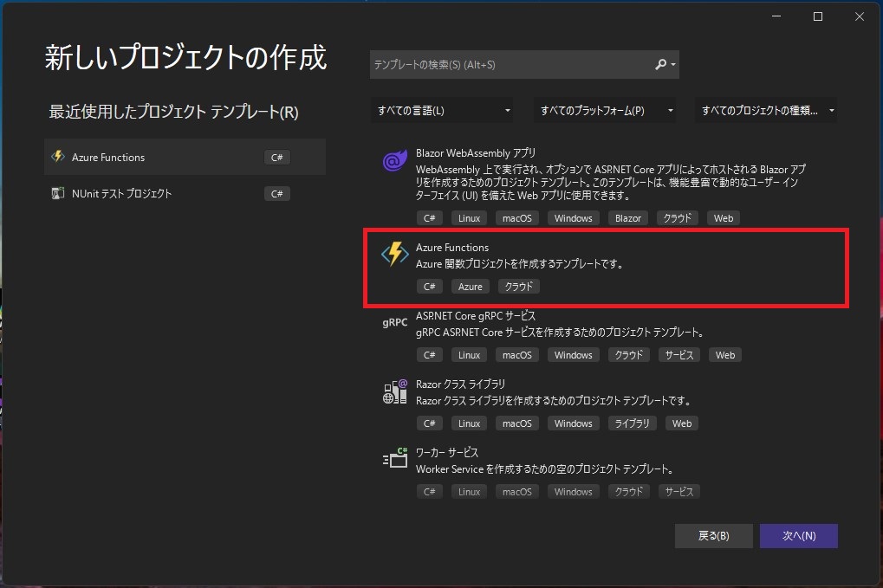Click the Azure tag under Azure Functions
The width and height of the screenshot is (883, 588).
coord(471,287)
